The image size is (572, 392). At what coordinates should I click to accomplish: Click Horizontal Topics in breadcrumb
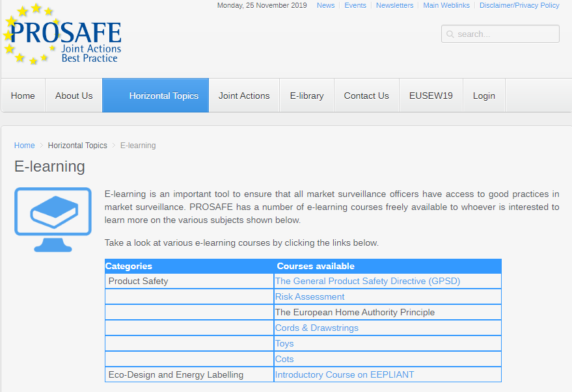77,146
